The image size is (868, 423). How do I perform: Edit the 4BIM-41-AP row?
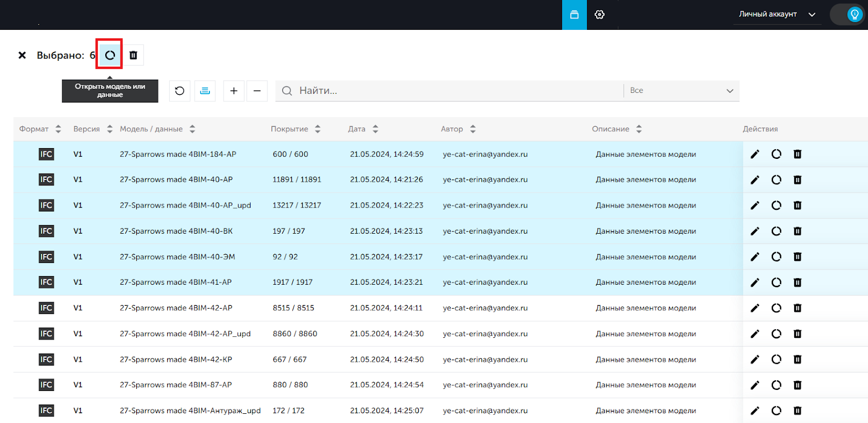tap(755, 283)
